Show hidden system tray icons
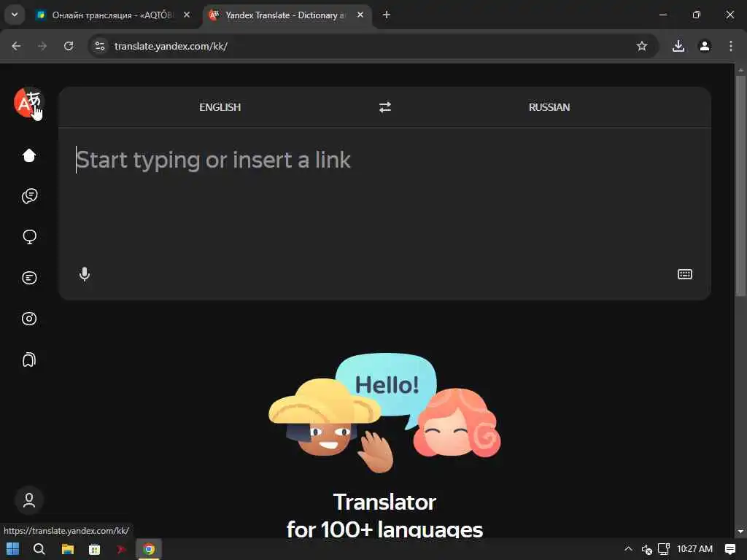This screenshot has height=560, width=747. click(x=628, y=549)
